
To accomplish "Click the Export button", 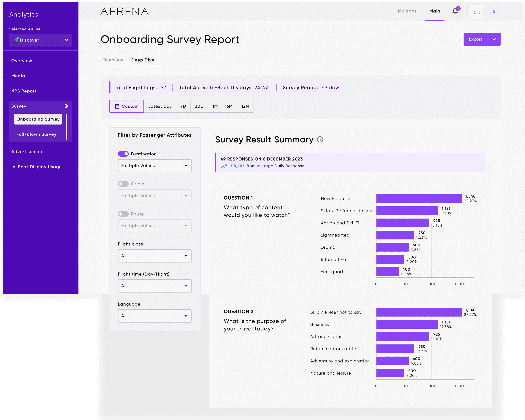I will 475,39.
